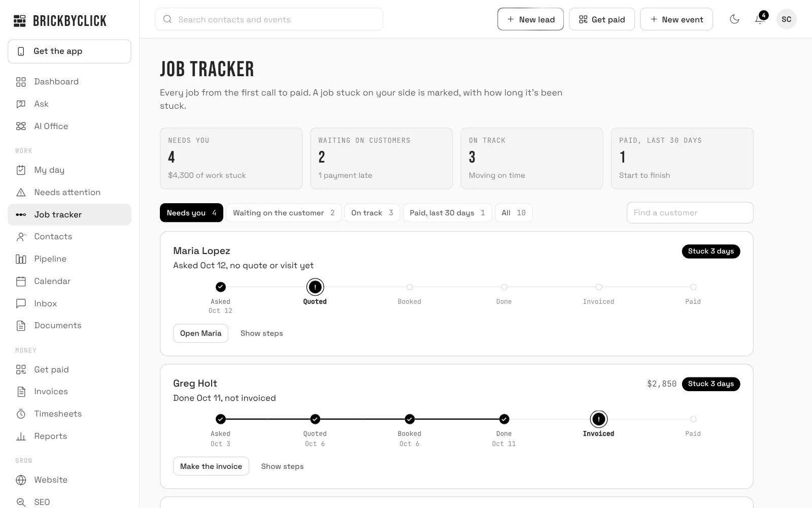Click the Job tracker dots icon
The height and width of the screenshot is (508, 812).
[x=21, y=215]
